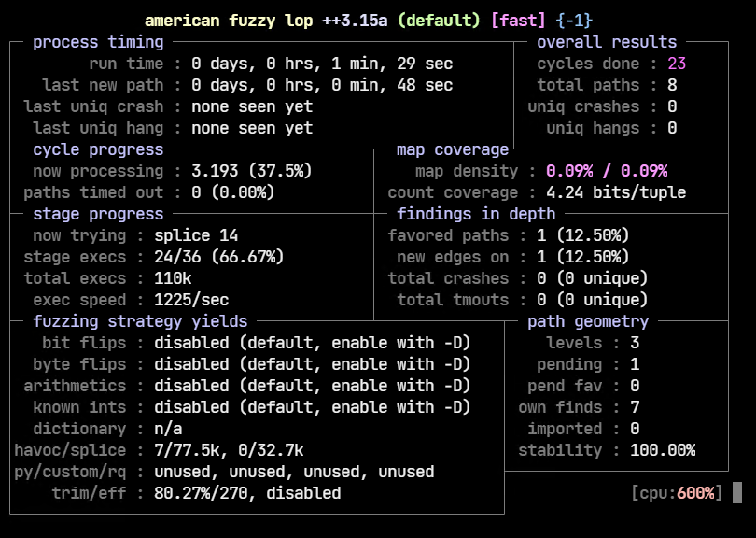Click pend fav value '0'

pyautogui.click(x=635, y=386)
